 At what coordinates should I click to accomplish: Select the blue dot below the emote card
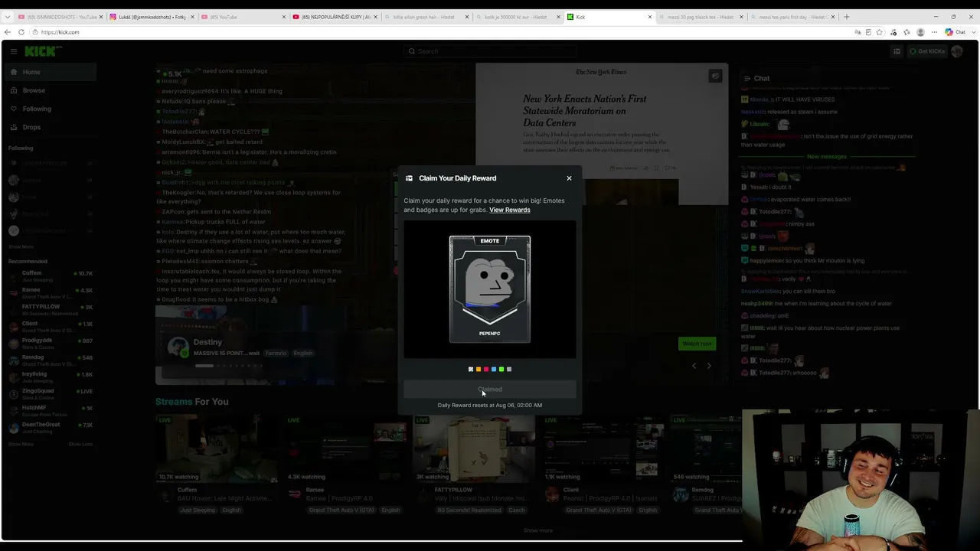[x=494, y=370]
